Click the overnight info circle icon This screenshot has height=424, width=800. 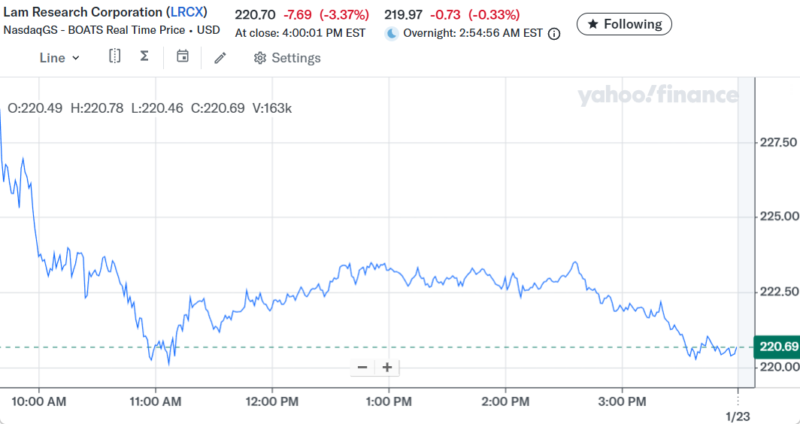coord(554,33)
